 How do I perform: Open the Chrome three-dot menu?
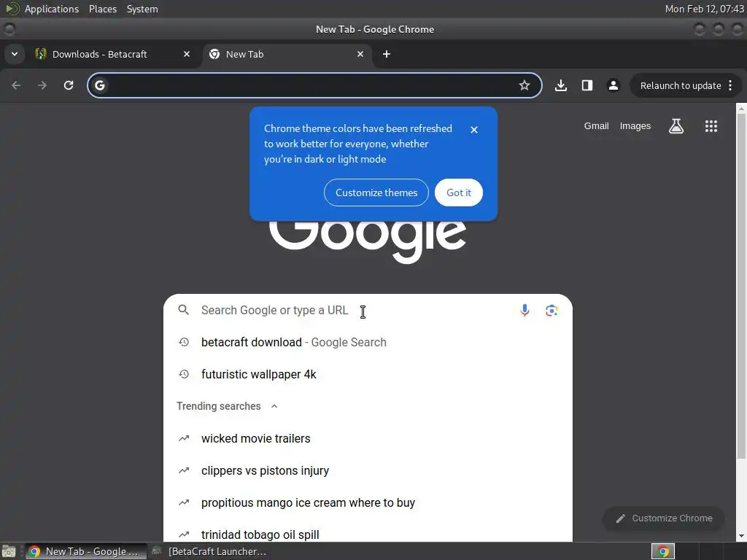coord(730,85)
